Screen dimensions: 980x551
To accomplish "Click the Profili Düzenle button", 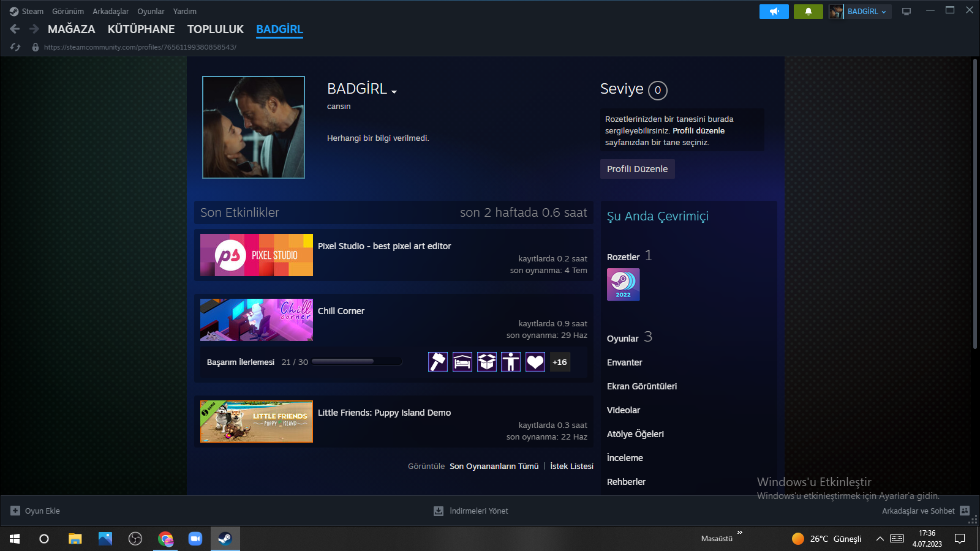I will 638,169.
